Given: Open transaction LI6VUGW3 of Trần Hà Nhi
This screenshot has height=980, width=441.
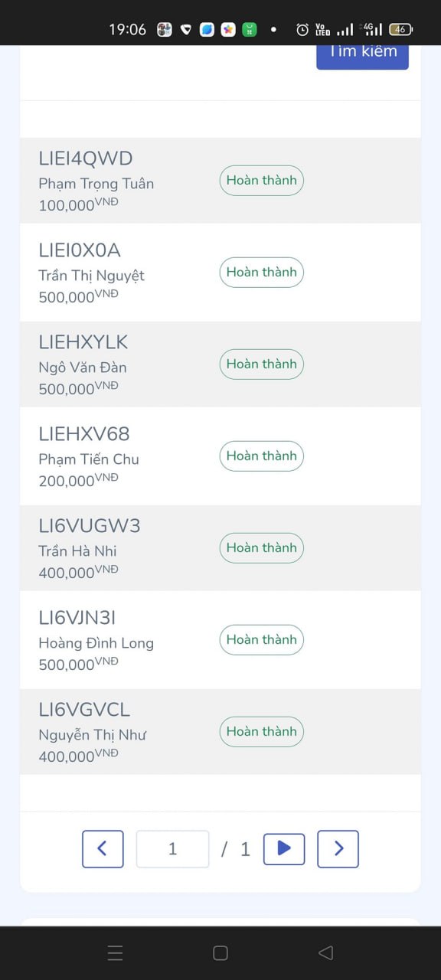Looking at the screenshot, I should (220, 548).
